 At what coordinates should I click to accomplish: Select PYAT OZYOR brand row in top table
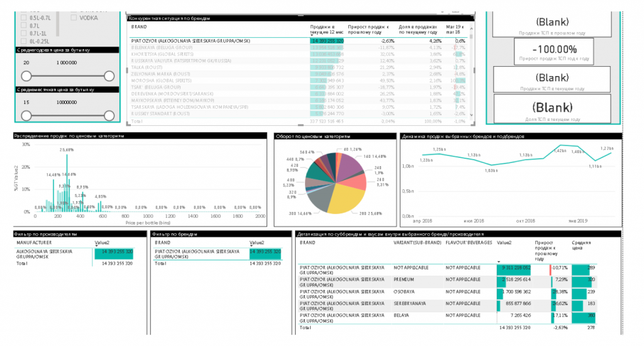299,41
